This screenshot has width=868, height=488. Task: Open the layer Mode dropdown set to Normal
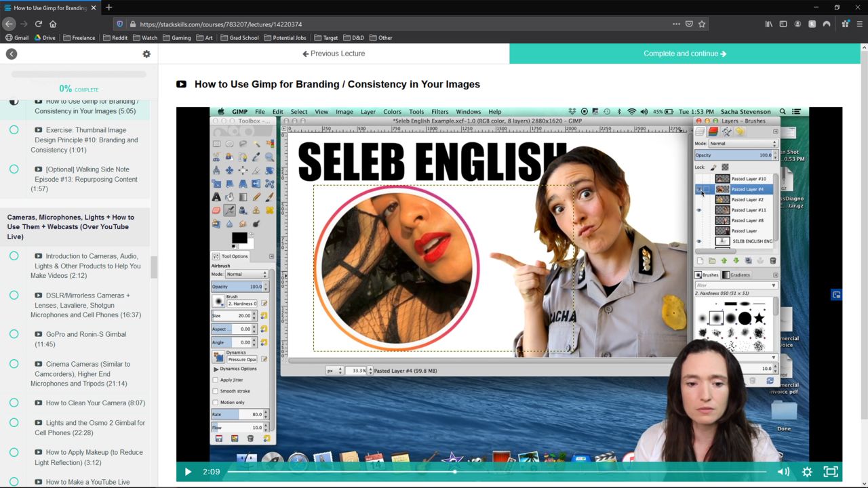point(743,144)
